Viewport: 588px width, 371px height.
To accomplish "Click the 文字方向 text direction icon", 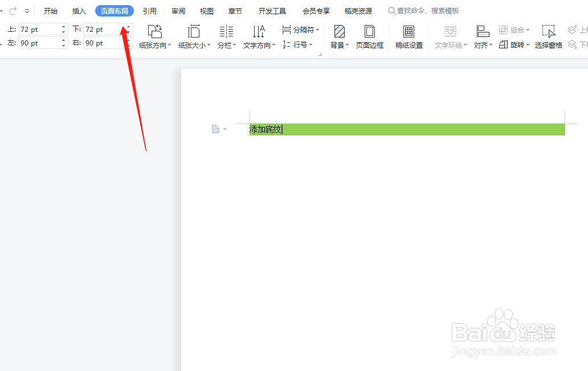I will pyautogui.click(x=259, y=31).
